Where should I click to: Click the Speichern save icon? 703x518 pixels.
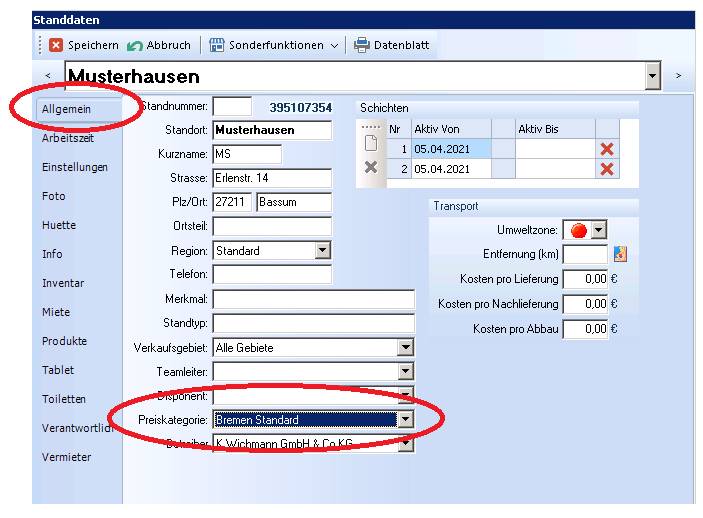pos(56,45)
